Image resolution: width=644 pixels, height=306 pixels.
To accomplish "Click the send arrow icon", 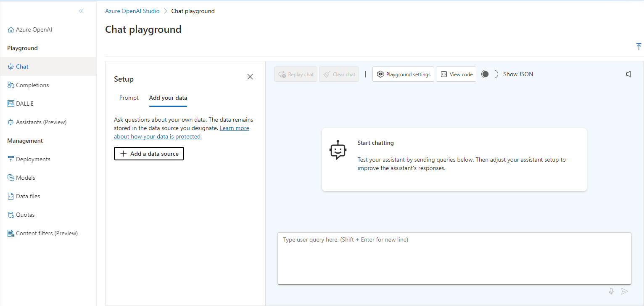I will 625,291.
